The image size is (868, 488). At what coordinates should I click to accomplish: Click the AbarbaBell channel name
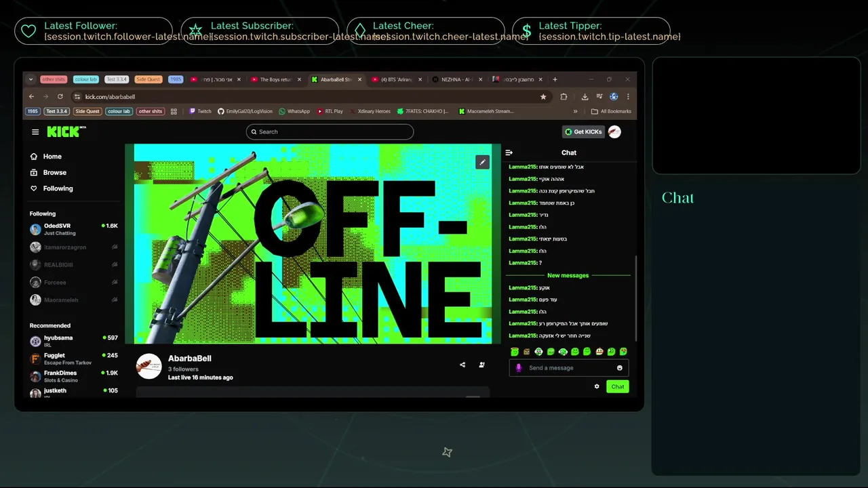(190, 359)
